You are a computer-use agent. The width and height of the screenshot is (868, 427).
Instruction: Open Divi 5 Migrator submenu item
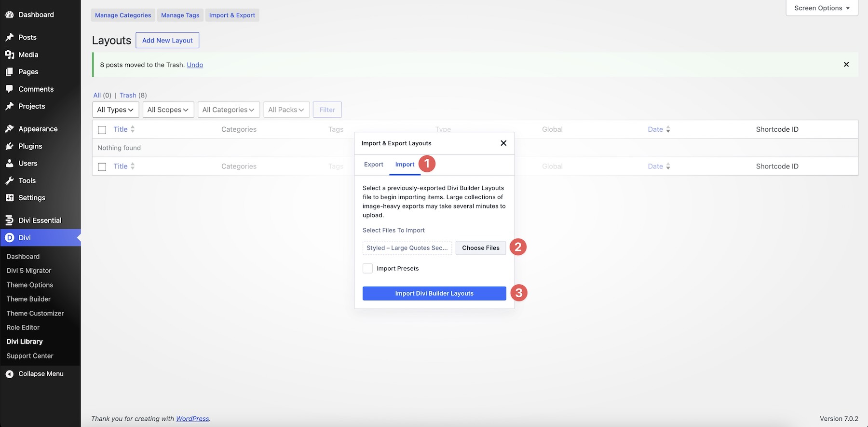coord(29,271)
